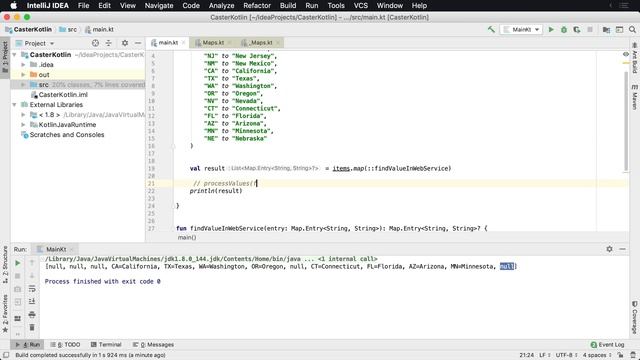Click main() breadcrumb below editor
The width and height of the screenshot is (640, 360).
coord(187,238)
